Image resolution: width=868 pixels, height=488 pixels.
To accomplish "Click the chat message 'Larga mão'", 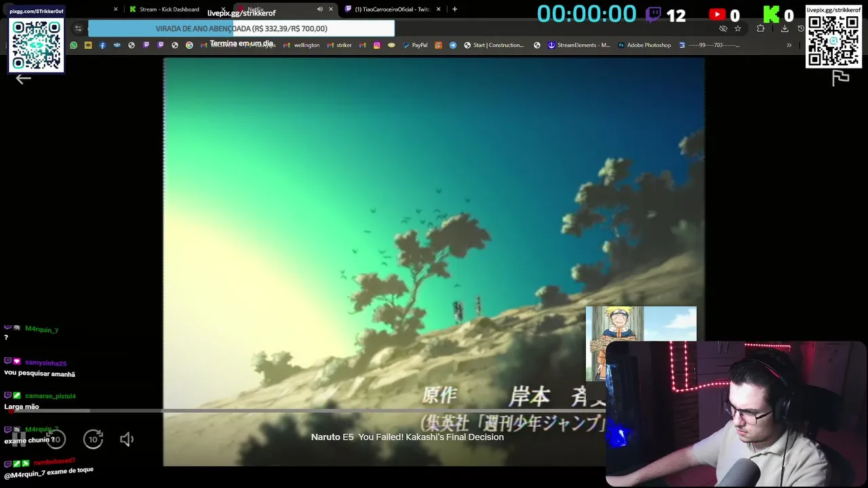I will 22,407.
